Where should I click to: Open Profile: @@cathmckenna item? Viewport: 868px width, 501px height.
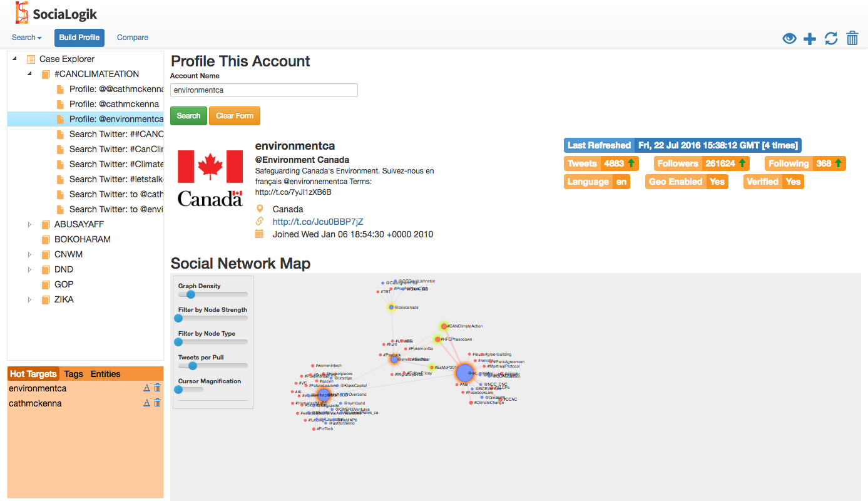116,89
